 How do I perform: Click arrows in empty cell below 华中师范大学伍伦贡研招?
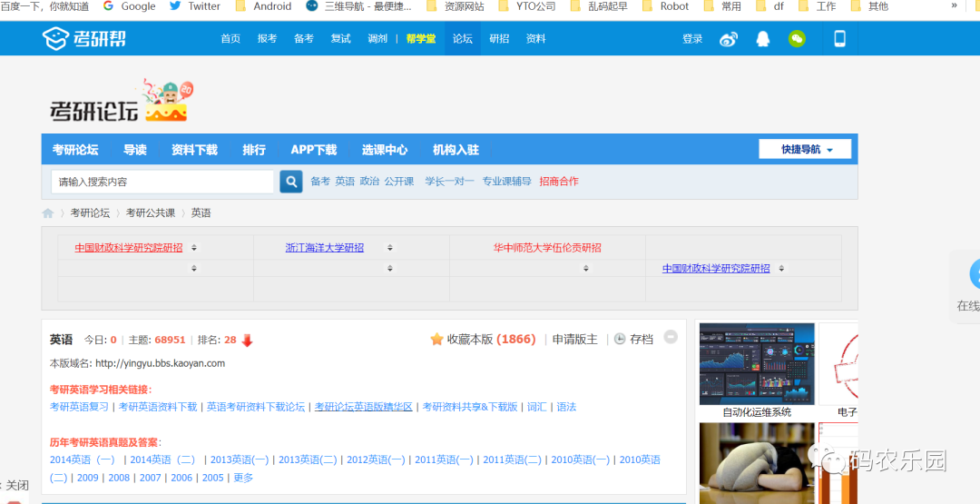[x=585, y=268]
